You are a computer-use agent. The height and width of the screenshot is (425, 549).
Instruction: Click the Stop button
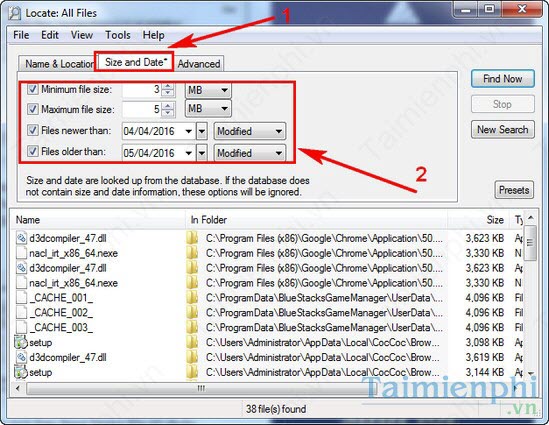pyautogui.click(x=502, y=104)
